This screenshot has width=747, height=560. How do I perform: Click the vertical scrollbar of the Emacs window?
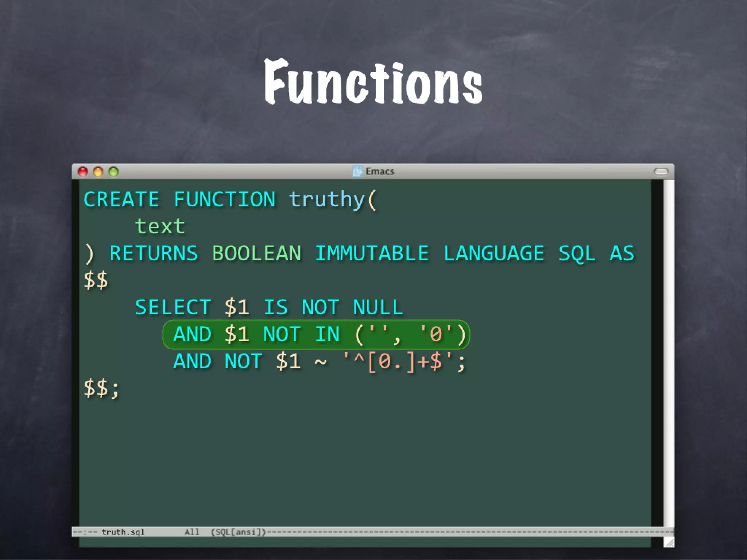[x=669, y=353]
